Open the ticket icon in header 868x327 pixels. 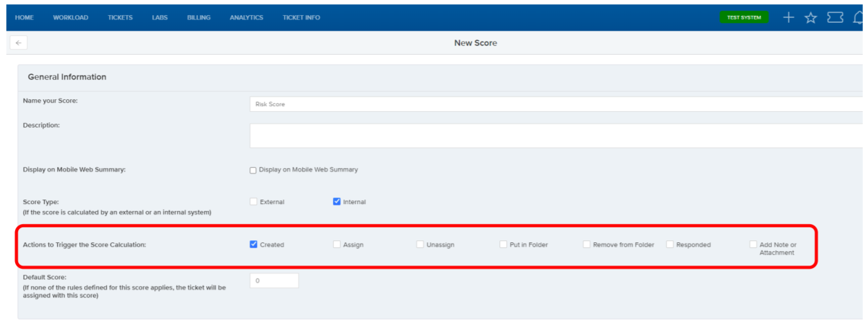click(835, 18)
